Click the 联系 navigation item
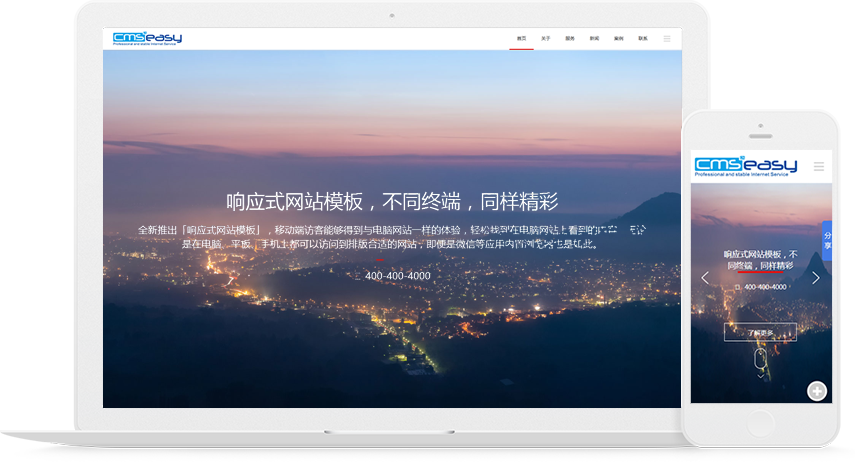The height and width of the screenshot is (462, 855). tap(642, 39)
